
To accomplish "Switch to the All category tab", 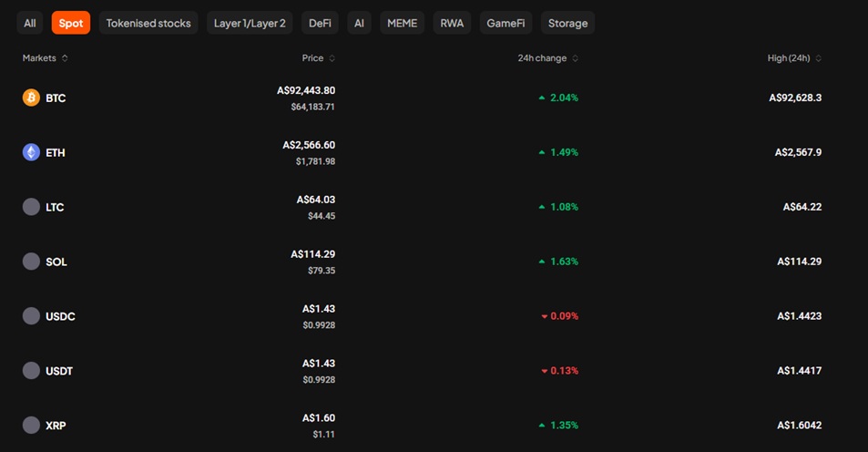I will click(30, 24).
